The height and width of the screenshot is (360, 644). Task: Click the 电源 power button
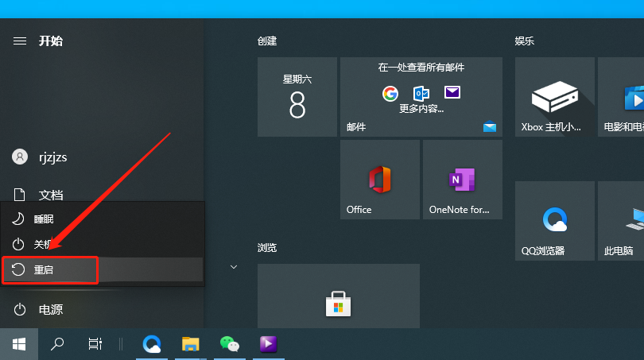click(38, 309)
